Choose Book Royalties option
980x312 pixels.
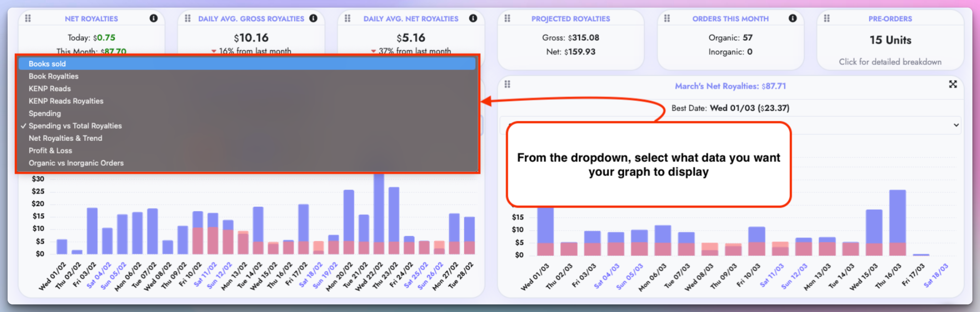(x=247, y=76)
